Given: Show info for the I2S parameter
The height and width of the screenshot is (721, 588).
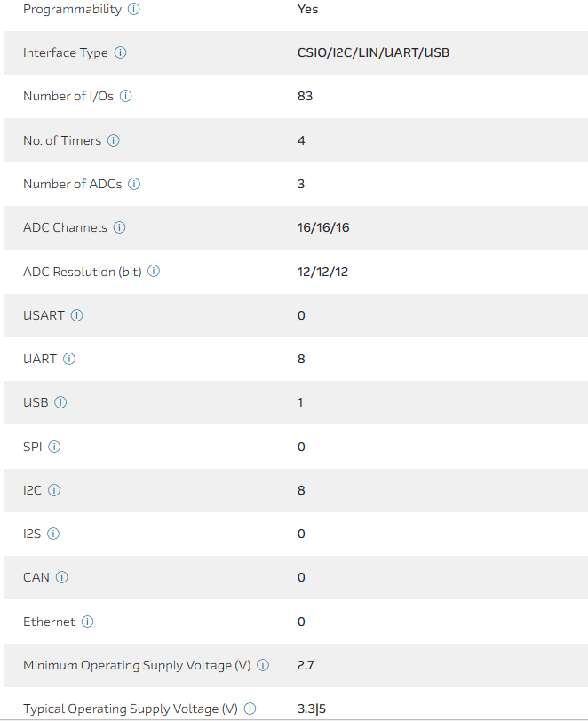Looking at the screenshot, I should coord(53,534).
